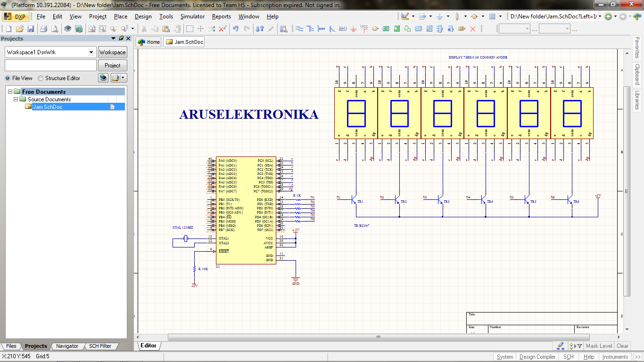Switch to the Navigator tab
The width and height of the screenshot is (644, 362).
(66, 346)
